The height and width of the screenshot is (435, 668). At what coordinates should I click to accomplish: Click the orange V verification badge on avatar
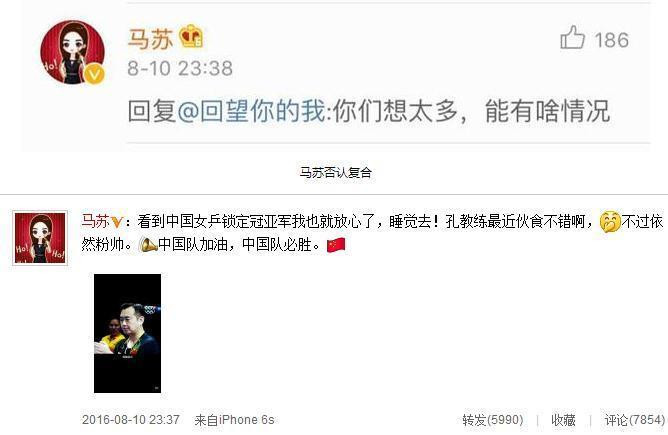[x=94, y=75]
